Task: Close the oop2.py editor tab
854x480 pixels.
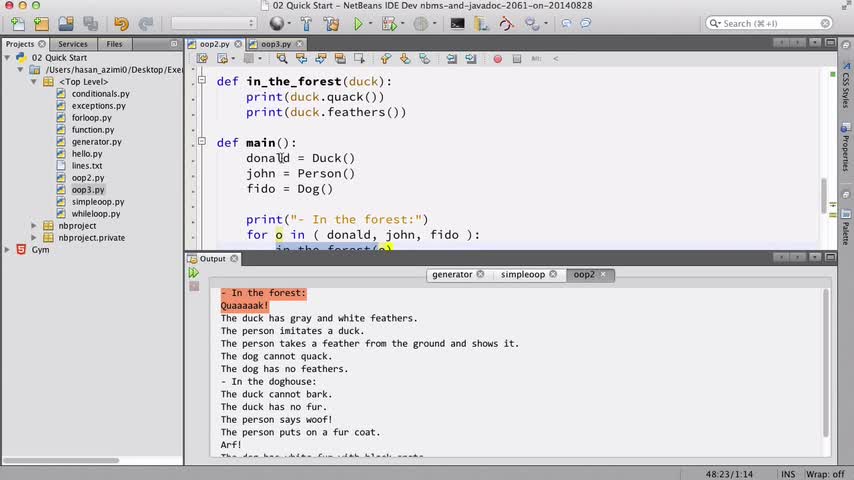Action: click(238, 44)
